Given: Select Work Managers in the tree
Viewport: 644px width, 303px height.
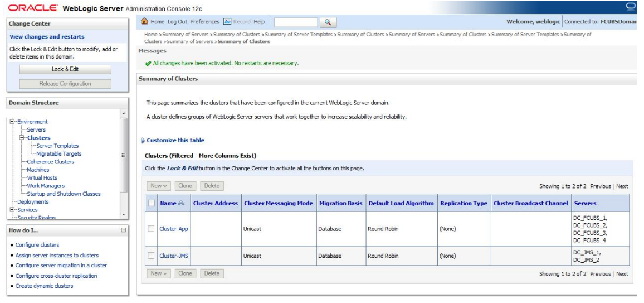Looking at the screenshot, I should click(46, 186).
